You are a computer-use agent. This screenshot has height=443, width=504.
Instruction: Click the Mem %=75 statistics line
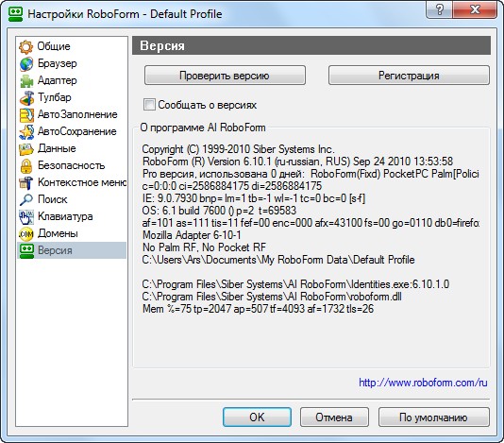[258, 309]
